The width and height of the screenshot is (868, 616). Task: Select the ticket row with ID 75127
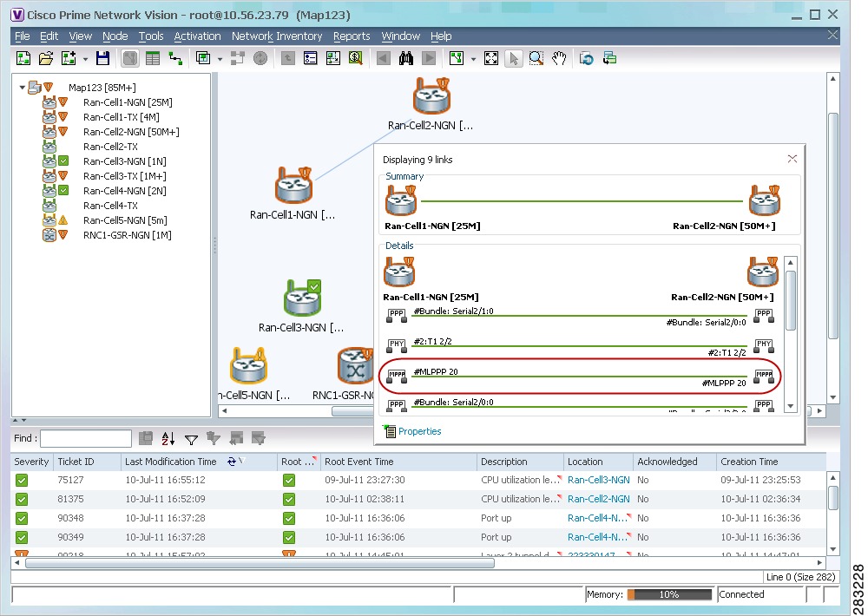tap(418, 480)
